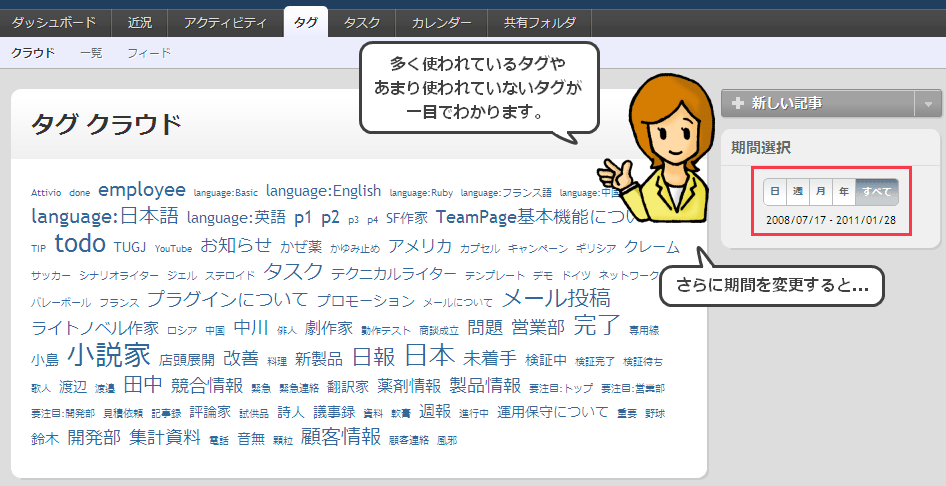Viewport: 946px width, 486px height.
Task: Select the 月 period toggle
Action: [x=820, y=191]
